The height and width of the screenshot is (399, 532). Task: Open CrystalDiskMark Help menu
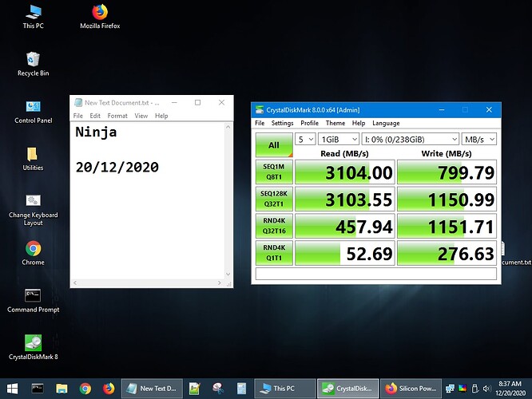tap(359, 123)
